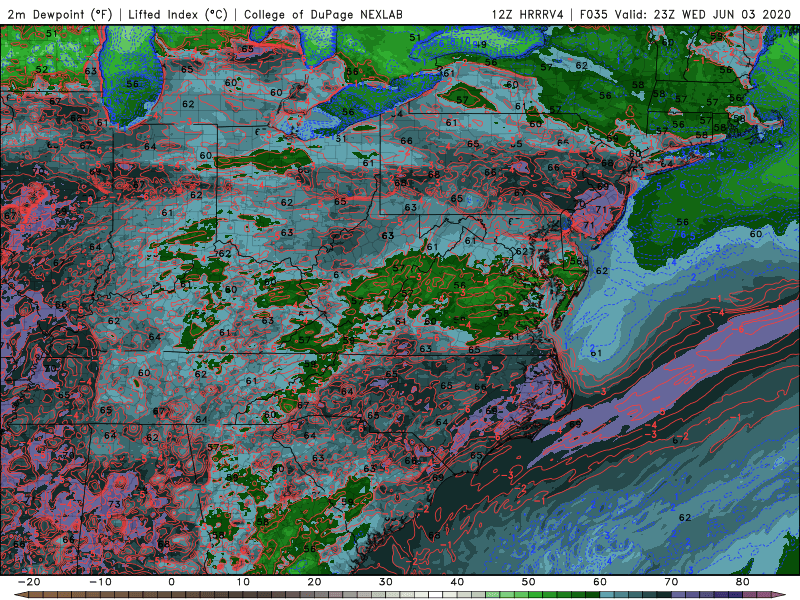The image size is (800, 600).
Task: Click the "12Z HRRRV4" model run label
Action: [x=528, y=15]
